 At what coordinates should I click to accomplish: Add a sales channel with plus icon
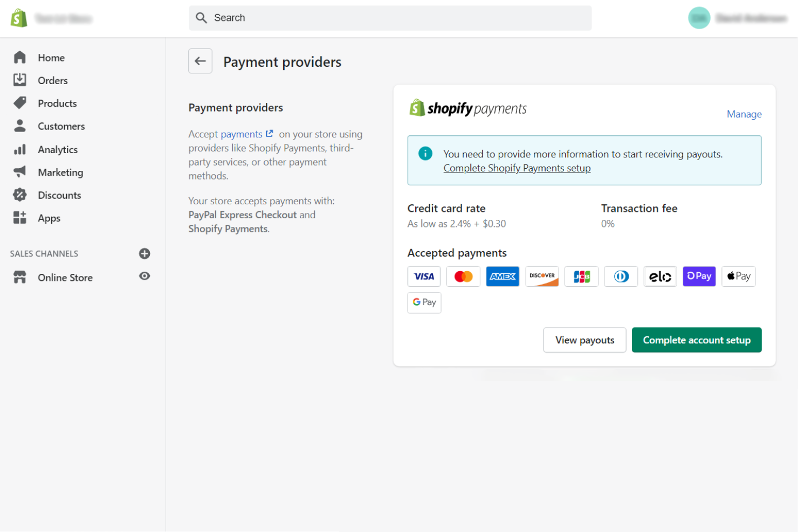[x=145, y=253]
